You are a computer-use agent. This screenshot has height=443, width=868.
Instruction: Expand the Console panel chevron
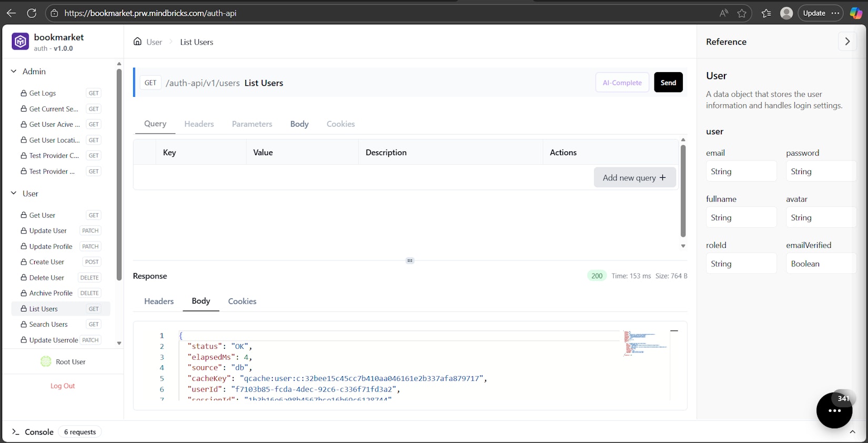click(x=852, y=432)
